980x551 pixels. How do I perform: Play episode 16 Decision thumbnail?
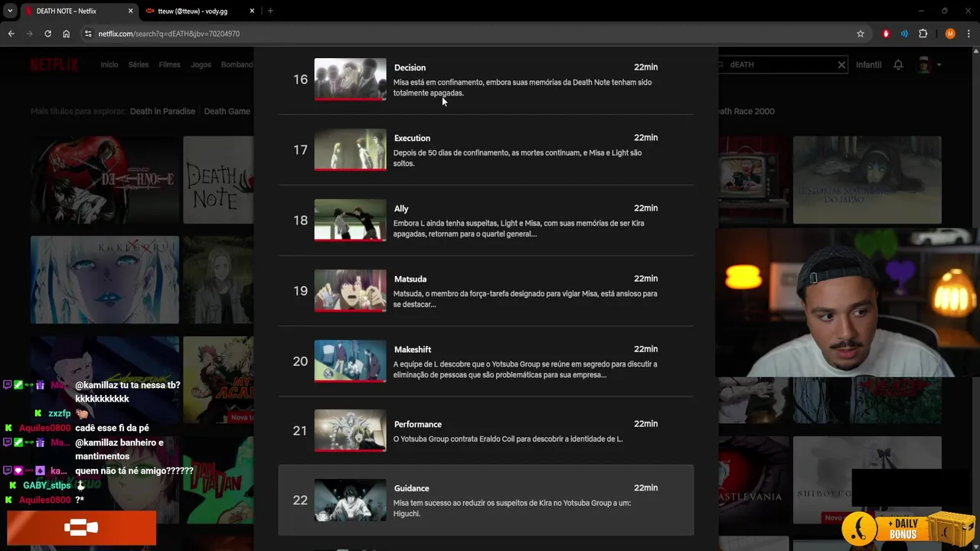(350, 79)
